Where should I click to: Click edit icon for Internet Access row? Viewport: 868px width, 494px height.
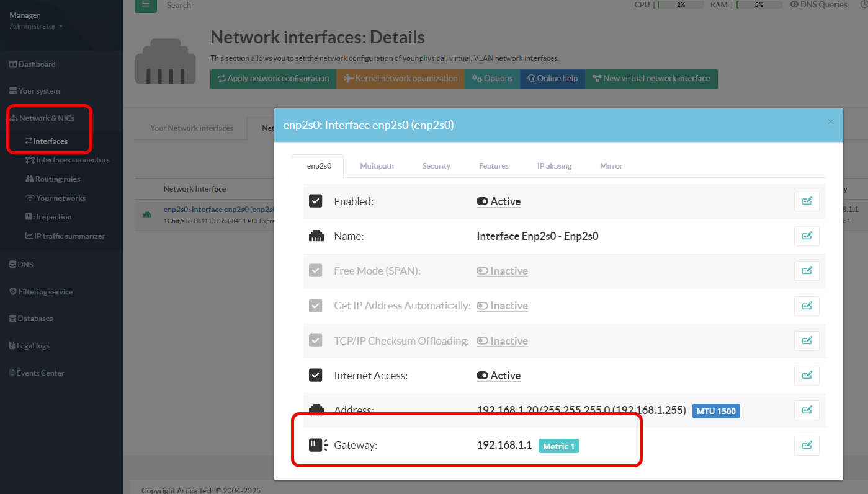coord(807,376)
